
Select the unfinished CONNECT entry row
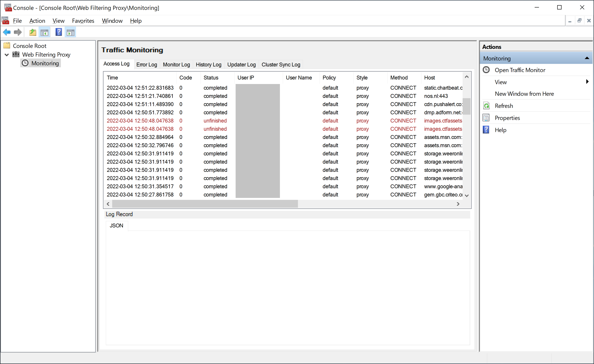[x=284, y=121]
